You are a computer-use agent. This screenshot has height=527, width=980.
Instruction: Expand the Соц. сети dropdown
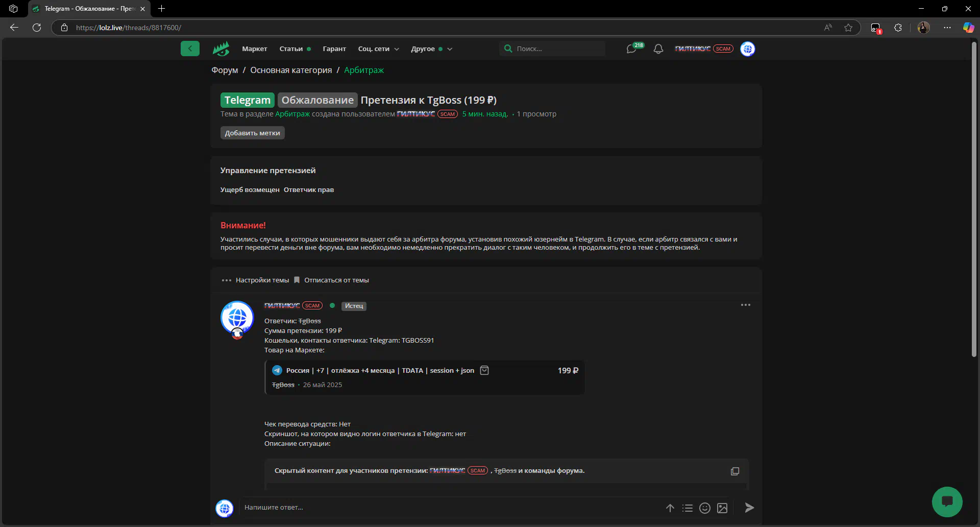378,49
